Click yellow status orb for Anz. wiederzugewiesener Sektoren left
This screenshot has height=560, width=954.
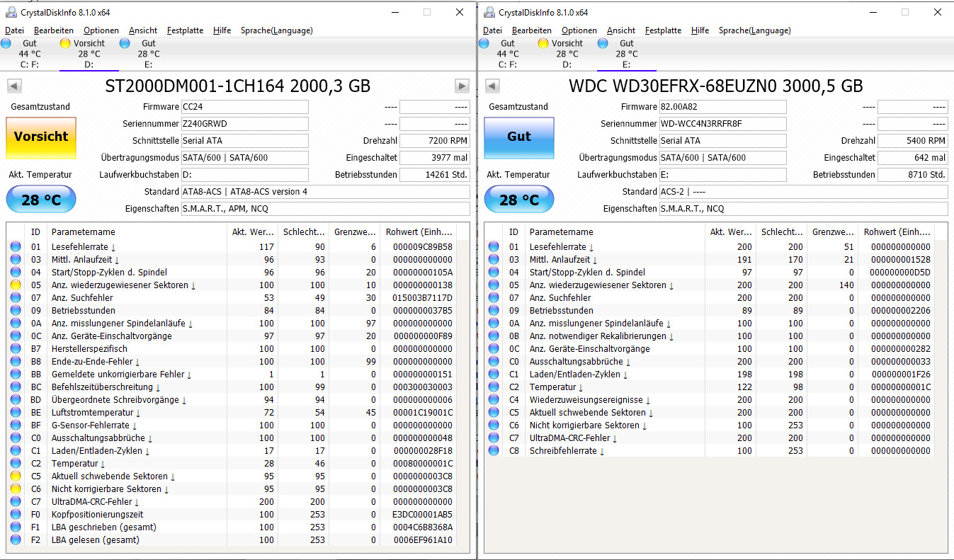point(16,285)
